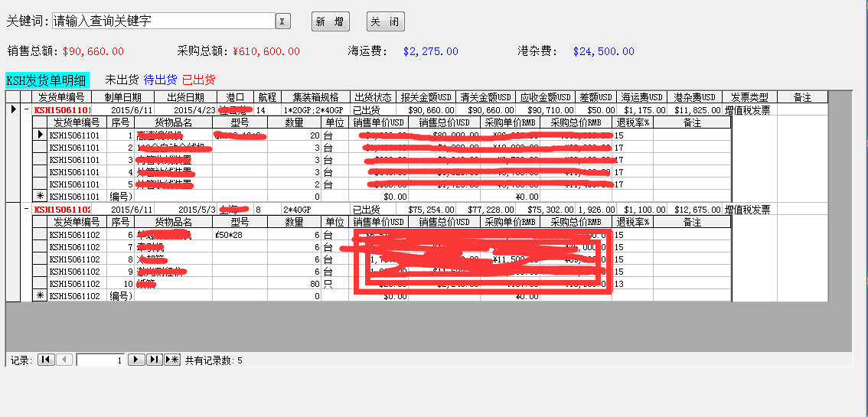Filter by 未出货 status
The image size is (868, 417).
pyautogui.click(x=122, y=80)
